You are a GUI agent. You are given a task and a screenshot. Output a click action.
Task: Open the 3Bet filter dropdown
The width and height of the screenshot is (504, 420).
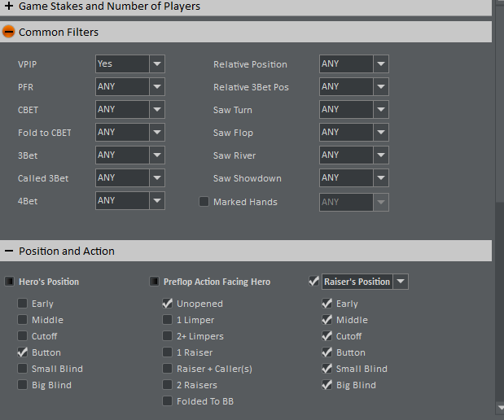click(x=157, y=155)
